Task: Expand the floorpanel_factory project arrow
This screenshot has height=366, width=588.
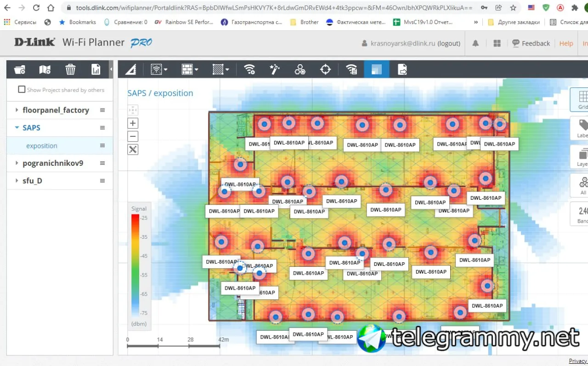Action: (17, 110)
